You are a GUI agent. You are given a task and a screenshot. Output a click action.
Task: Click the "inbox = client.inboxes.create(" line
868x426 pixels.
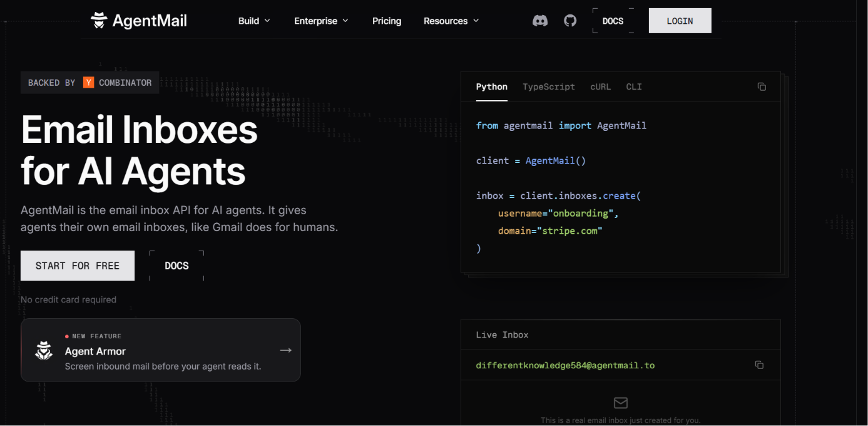pos(558,196)
